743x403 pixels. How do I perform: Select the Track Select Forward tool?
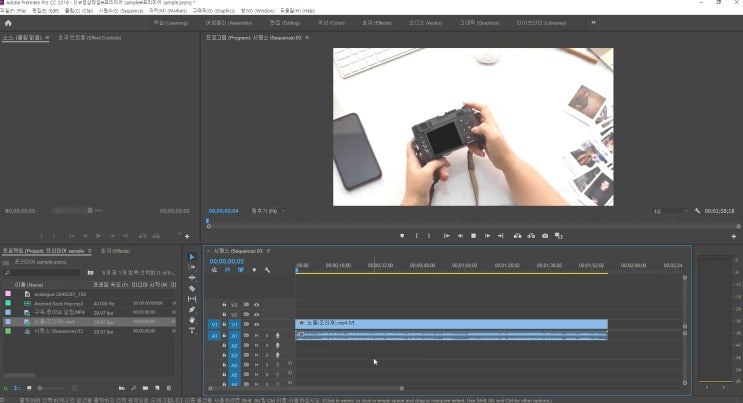[192, 267]
